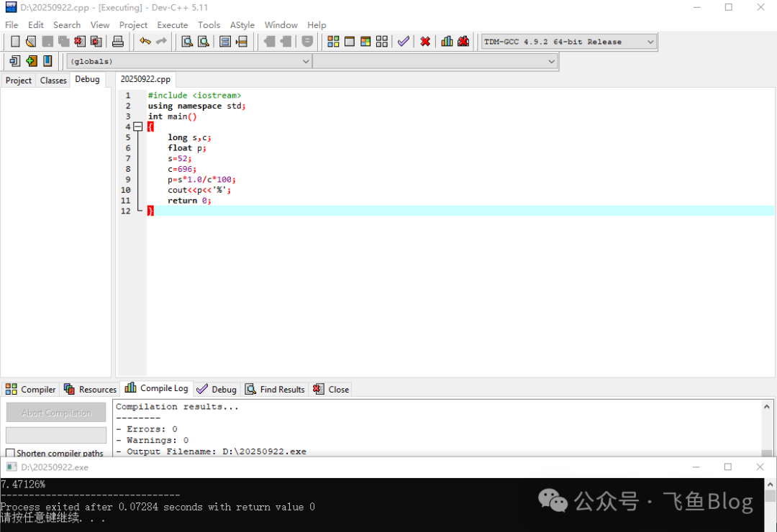Click the Replace toolbar icon

click(x=203, y=42)
